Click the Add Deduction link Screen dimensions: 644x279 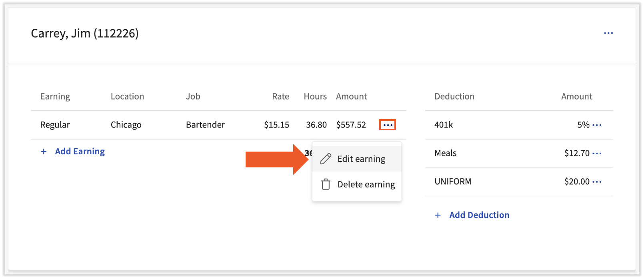pos(479,215)
